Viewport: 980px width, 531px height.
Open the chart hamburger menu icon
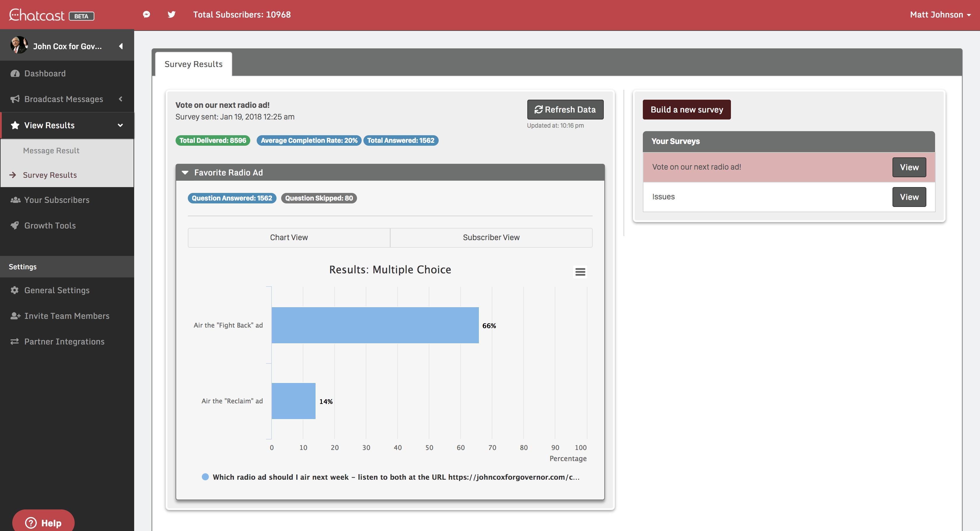click(x=580, y=272)
